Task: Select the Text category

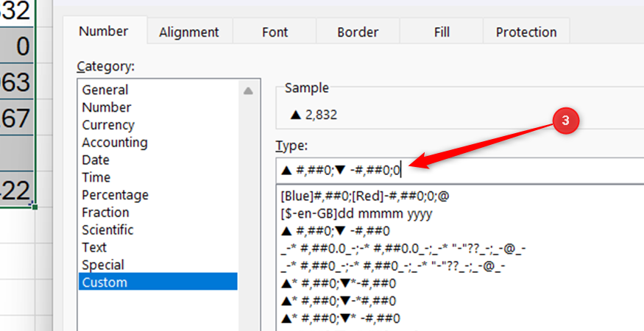Action: [158, 247]
